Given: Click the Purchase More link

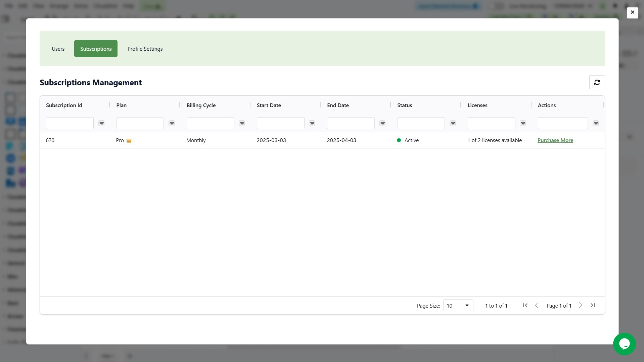Looking at the screenshot, I should click(x=555, y=140).
